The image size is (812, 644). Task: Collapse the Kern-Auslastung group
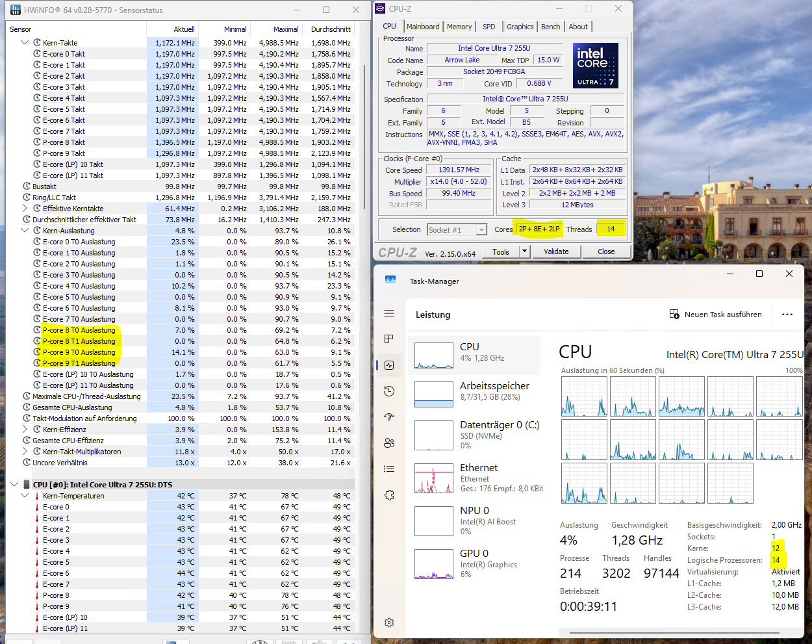click(x=25, y=231)
